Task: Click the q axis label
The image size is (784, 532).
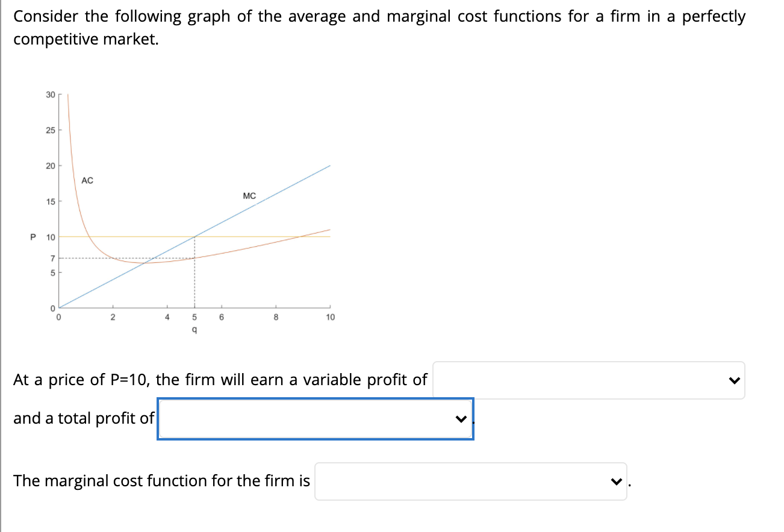Action: 194,330
